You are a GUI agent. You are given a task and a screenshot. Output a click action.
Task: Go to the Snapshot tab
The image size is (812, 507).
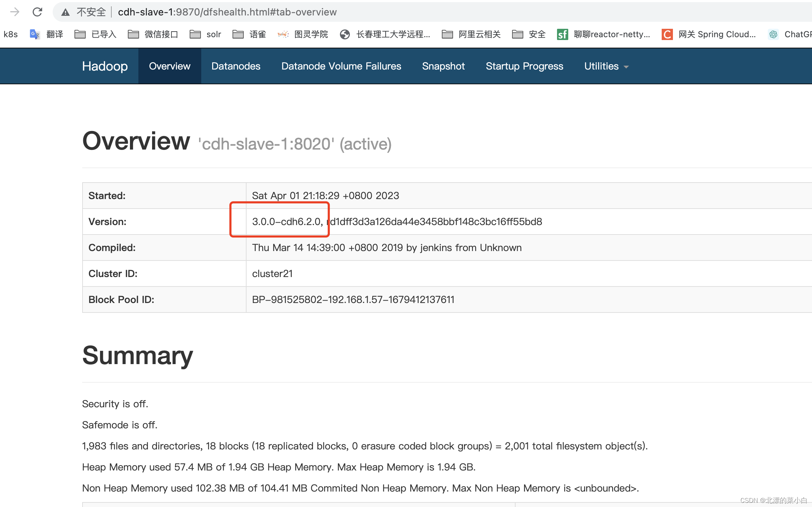click(443, 66)
